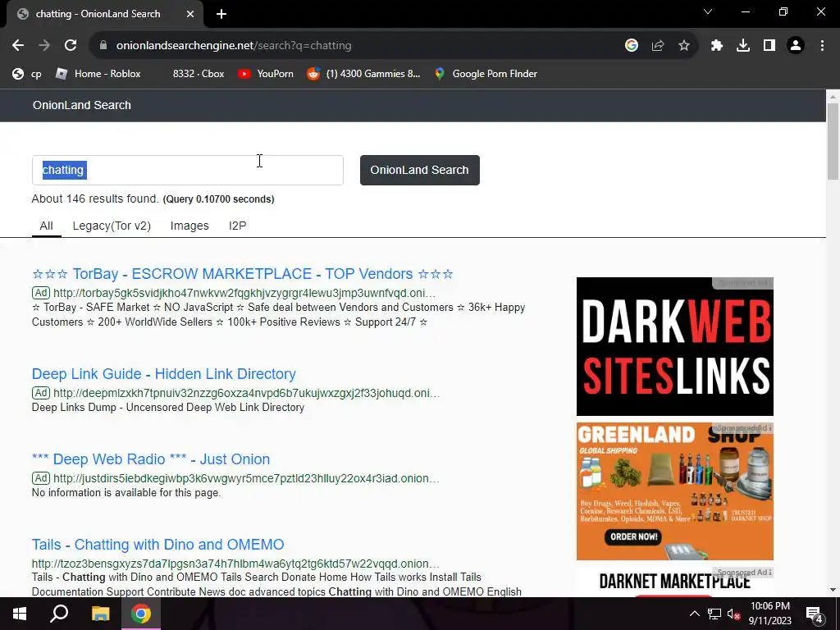Show hidden system tray icons
The height and width of the screenshot is (630, 840).
tap(694, 614)
